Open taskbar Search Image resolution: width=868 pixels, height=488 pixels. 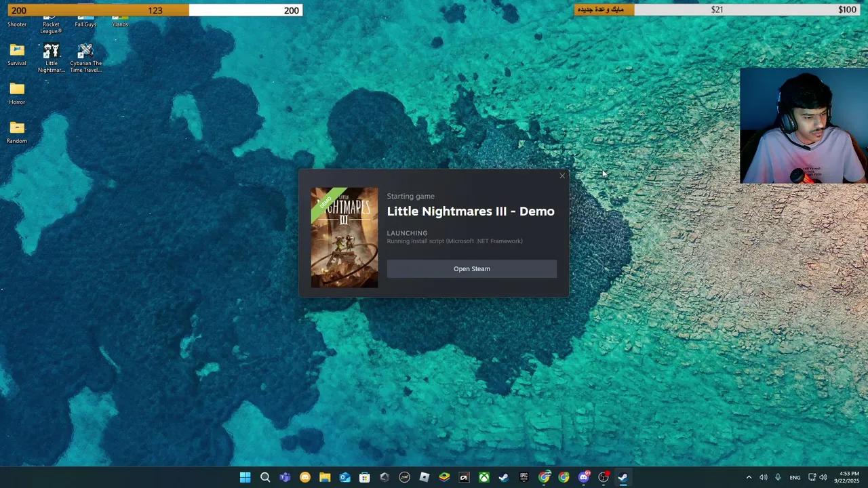click(x=265, y=477)
